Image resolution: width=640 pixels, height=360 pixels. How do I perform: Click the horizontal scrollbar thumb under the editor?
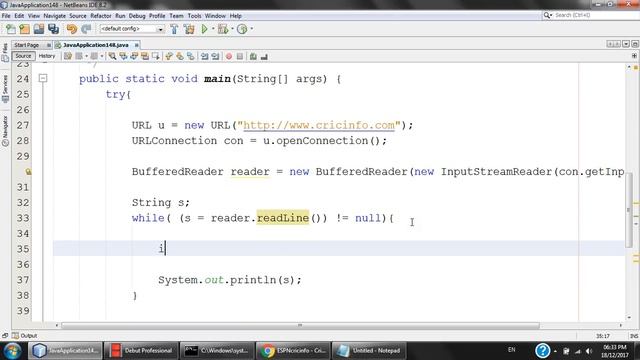click(x=300, y=325)
